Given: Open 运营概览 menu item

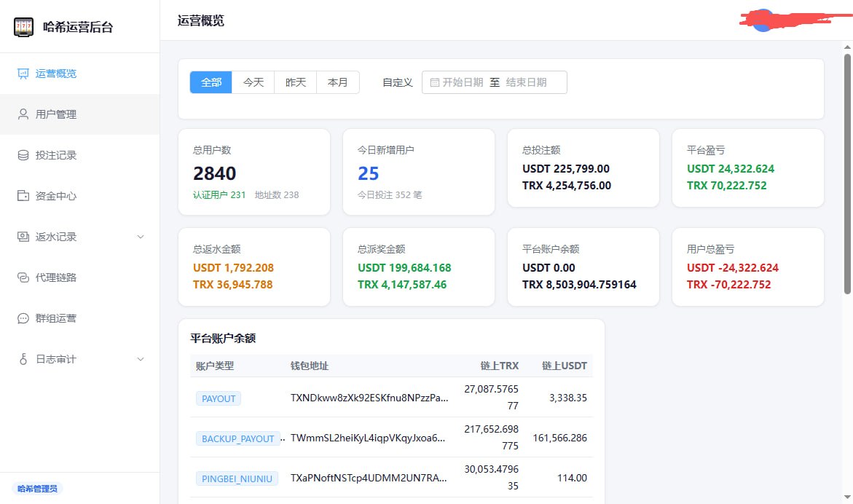Looking at the screenshot, I should point(80,74).
